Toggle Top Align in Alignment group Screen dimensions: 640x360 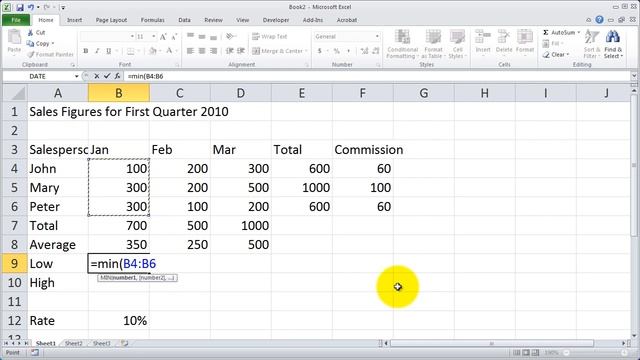191,36
